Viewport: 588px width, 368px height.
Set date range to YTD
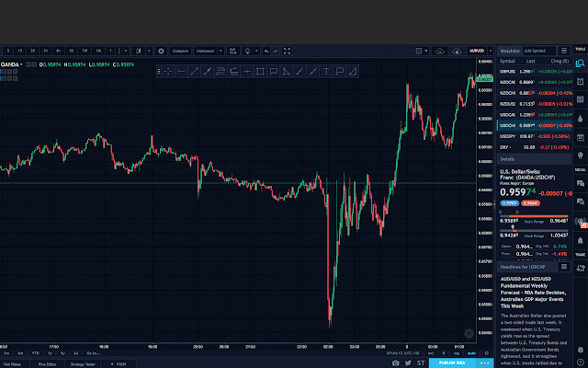pos(35,353)
